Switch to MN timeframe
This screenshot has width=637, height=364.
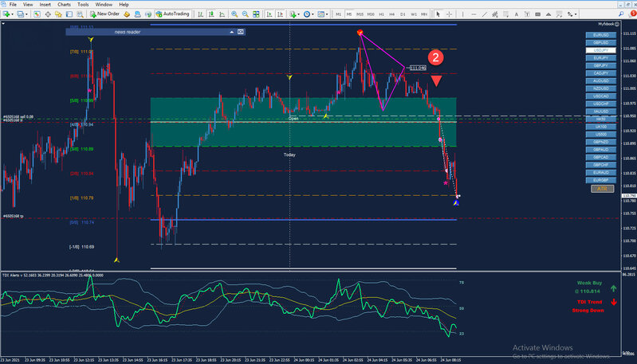coord(424,14)
